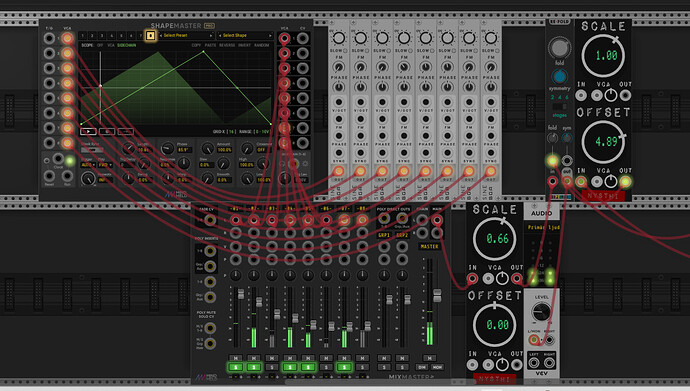Switch scope mode to OFF
690x391 pixels.
[100, 45]
